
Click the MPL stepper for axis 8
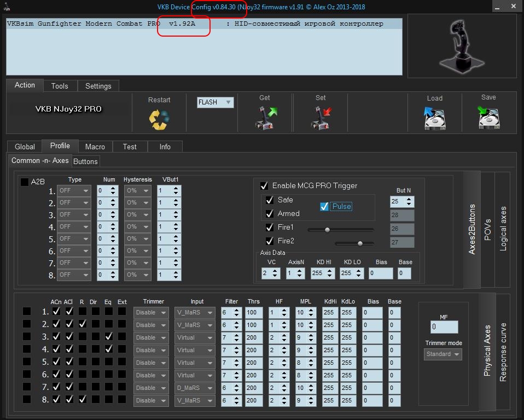coord(305,400)
